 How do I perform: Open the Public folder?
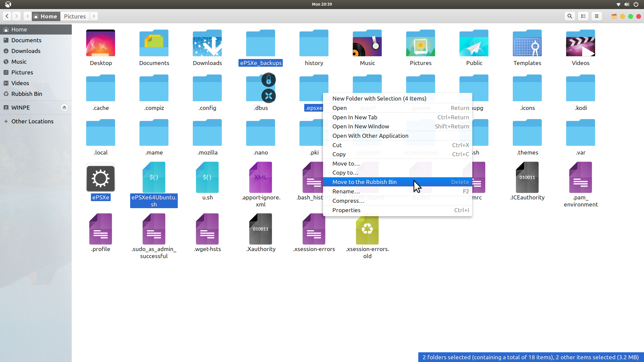(x=474, y=43)
